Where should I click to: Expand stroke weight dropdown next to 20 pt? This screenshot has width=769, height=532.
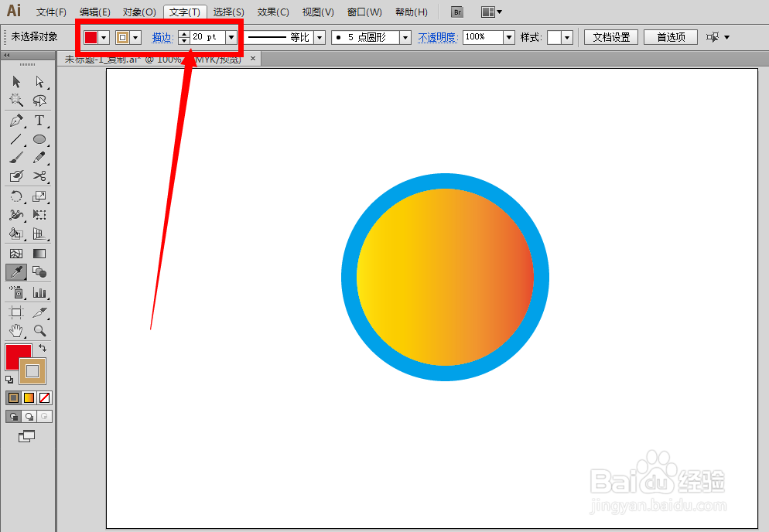231,37
